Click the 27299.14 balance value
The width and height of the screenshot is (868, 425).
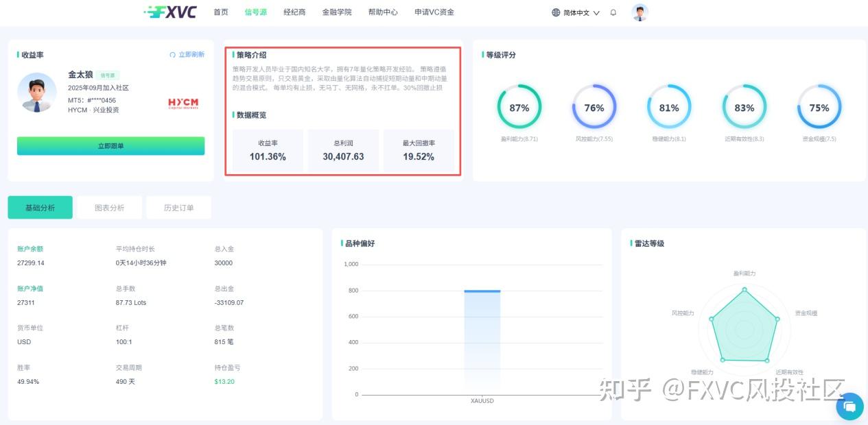31,263
